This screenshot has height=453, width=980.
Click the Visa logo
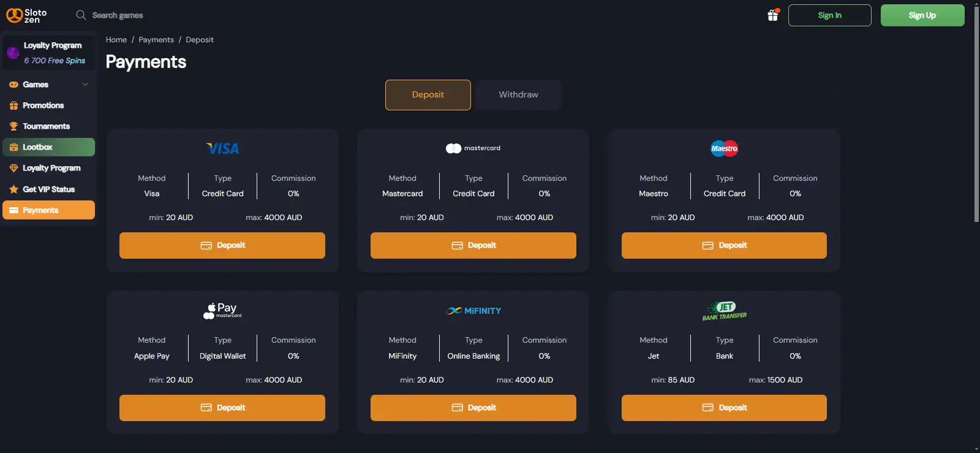[222, 148]
